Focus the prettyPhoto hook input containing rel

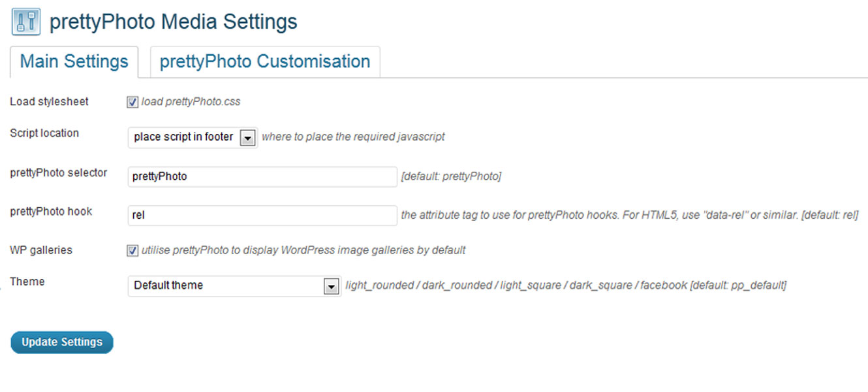pyautogui.click(x=262, y=215)
